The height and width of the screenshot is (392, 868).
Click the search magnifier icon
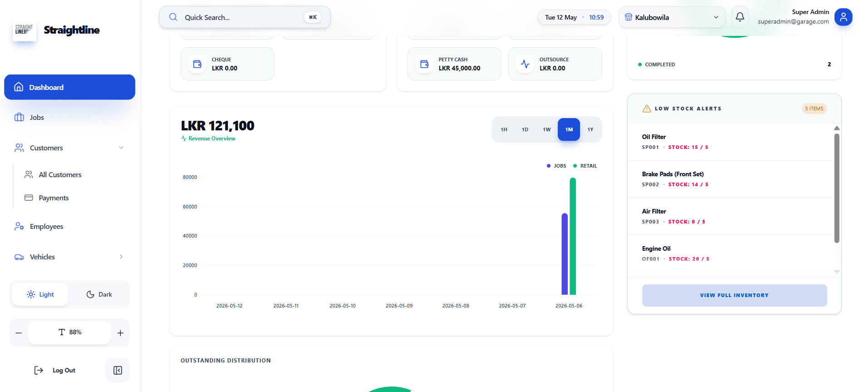click(x=173, y=17)
